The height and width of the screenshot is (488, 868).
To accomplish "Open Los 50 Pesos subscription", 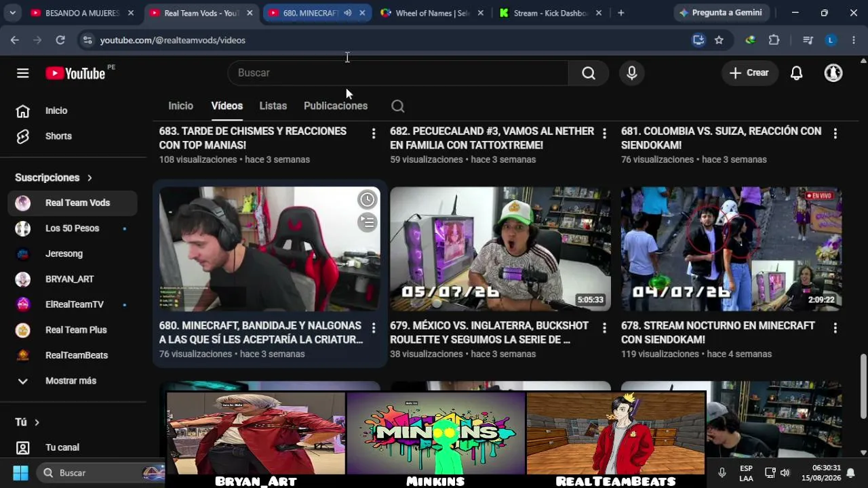I will [73, 228].
